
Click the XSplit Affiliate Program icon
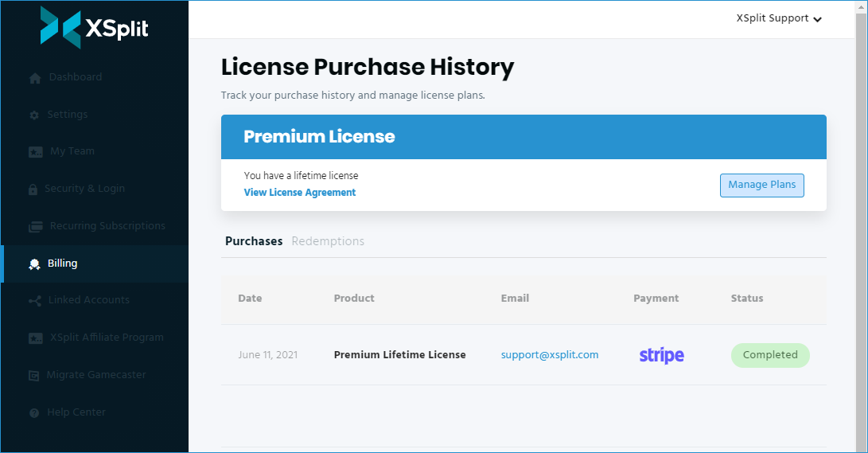(x=36, y=338)
